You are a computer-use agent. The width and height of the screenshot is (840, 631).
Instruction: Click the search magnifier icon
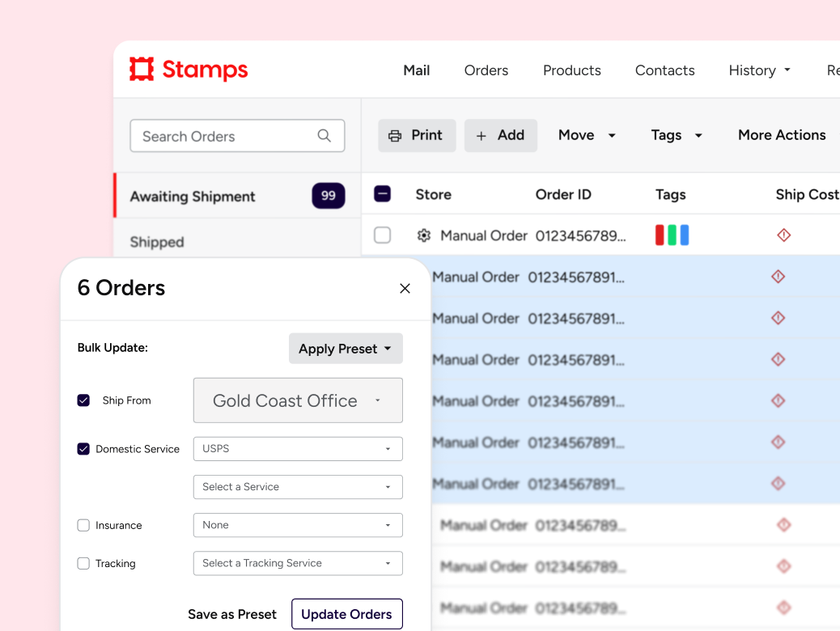point(325,136)
